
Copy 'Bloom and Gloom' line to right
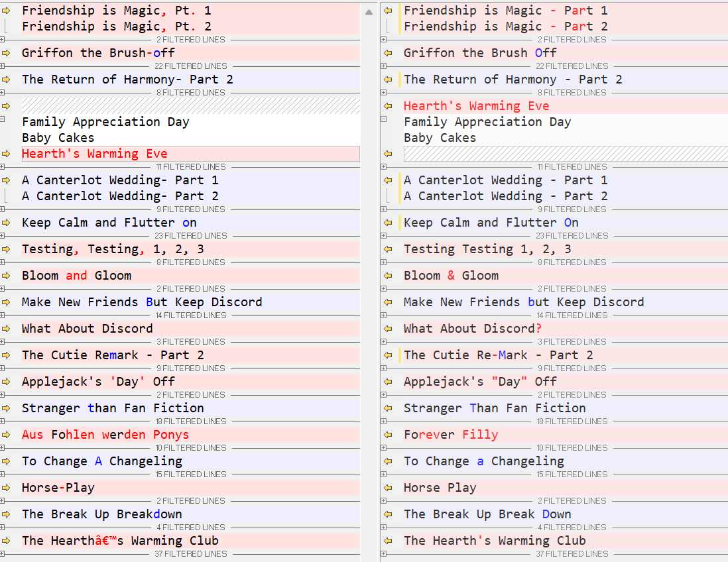tap(6, 276)
